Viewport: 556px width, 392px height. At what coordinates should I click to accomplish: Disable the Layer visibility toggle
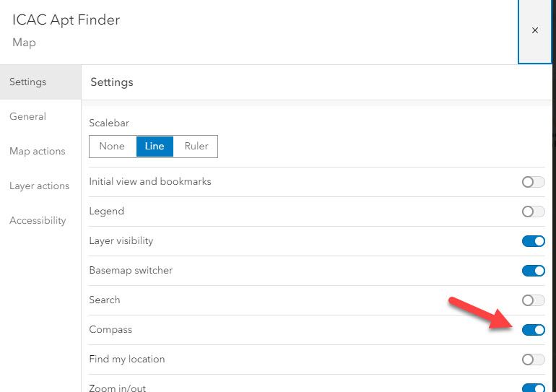(x=533, y=241)
